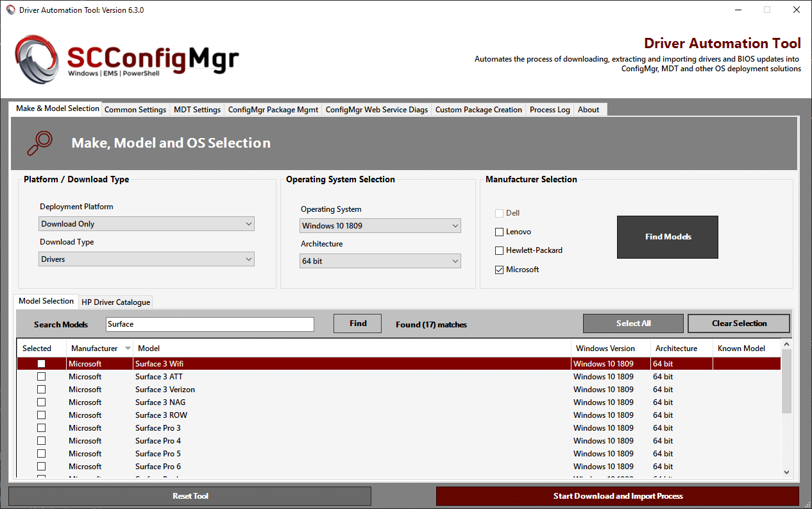
Task: Tick the selection checkbox for Surface Pro 4
Action: (41, 440)
